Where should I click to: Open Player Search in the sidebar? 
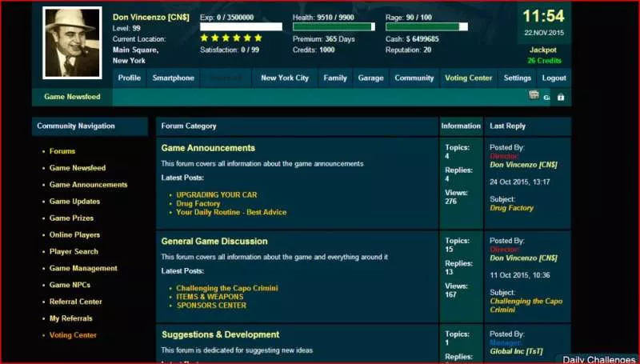(x=74, y=251)
